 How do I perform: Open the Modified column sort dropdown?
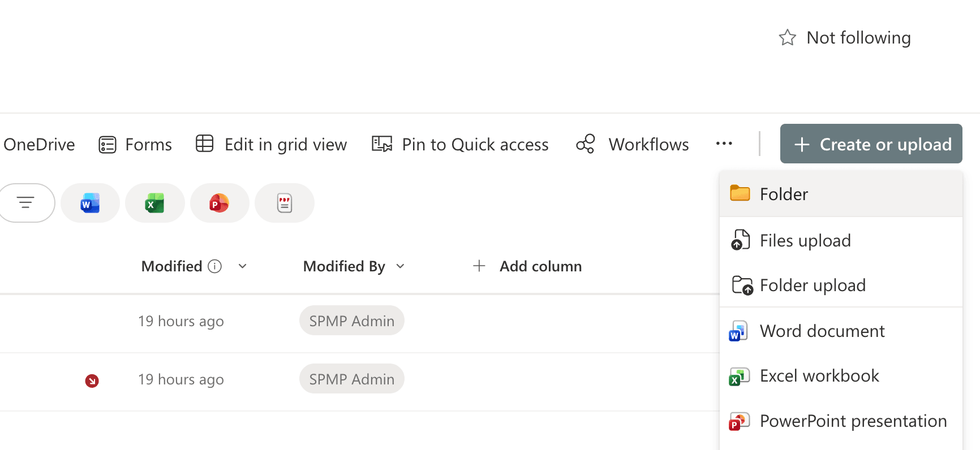pos(242,266)
